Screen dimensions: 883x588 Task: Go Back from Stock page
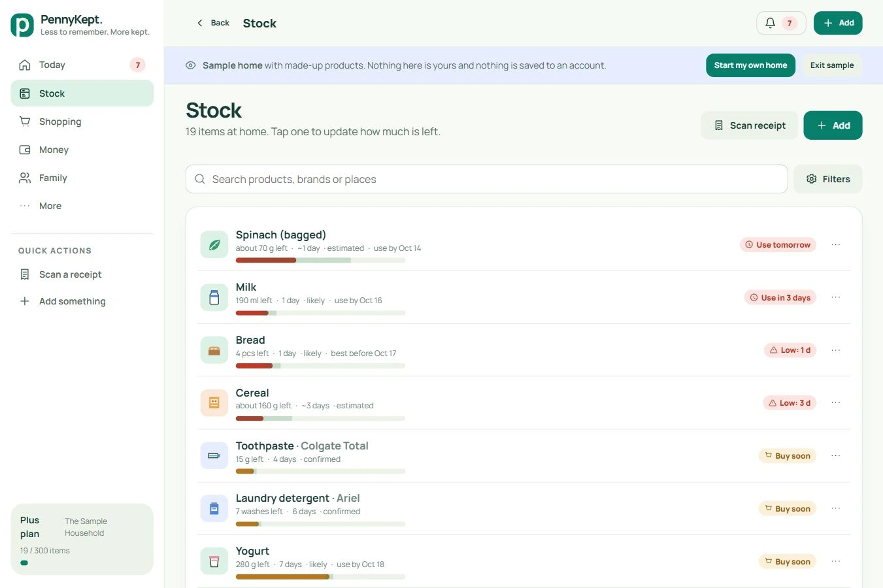pyautogui.click(x=213, y=23)
